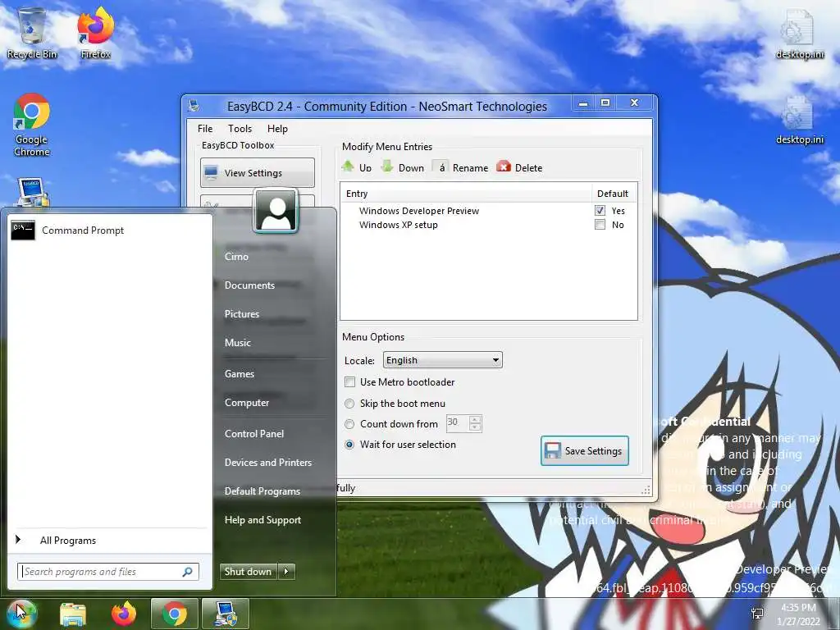Open the Help menu
Viewport: 840px width, 630px height.
click(277, 129)
